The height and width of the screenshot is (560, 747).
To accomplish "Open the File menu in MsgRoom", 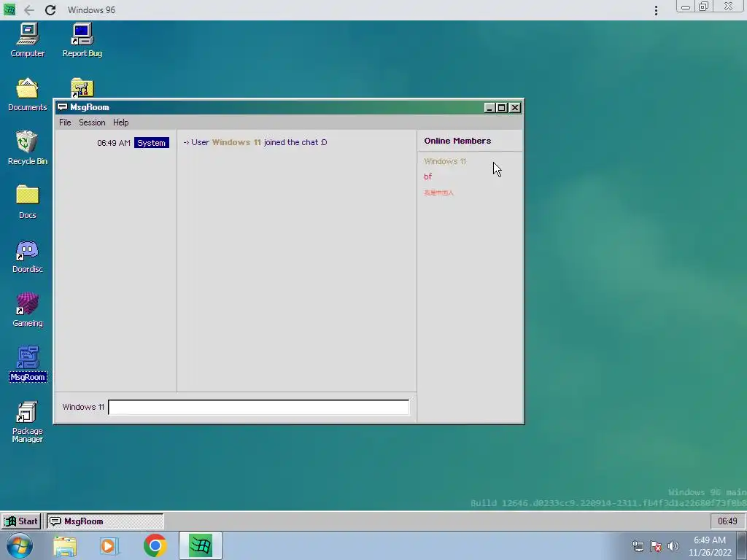I will [65, 122].
